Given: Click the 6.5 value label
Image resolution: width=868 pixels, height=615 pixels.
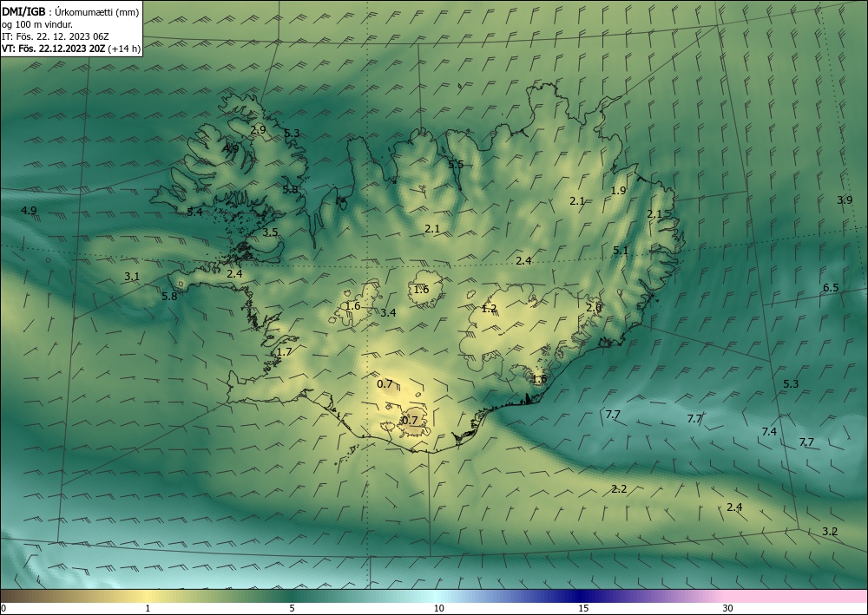Looking at the screenshot, I should pyautogui.click(x=831, y=288).
